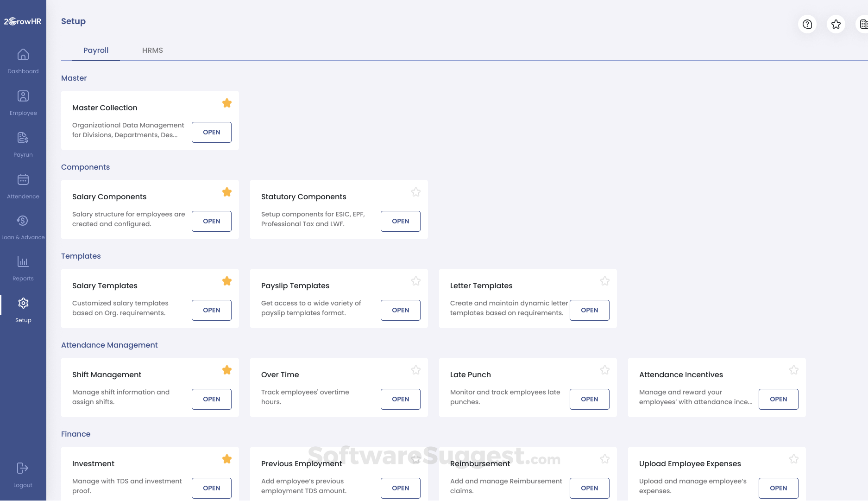Favorite the Late Punch card
Viewport: 868px width, 501px height.
(x=604, y=370)
